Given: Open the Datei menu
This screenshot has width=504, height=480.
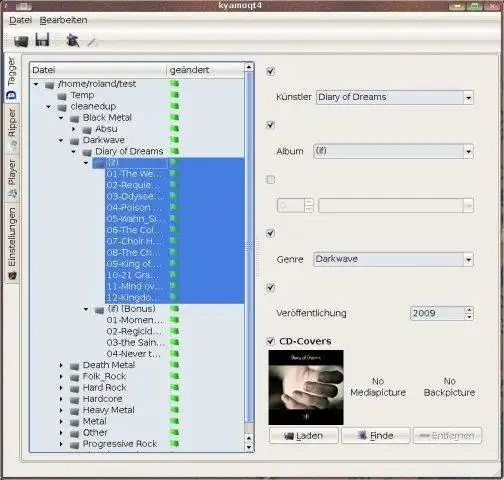Looking at the screenshot, I should point(20,20).
